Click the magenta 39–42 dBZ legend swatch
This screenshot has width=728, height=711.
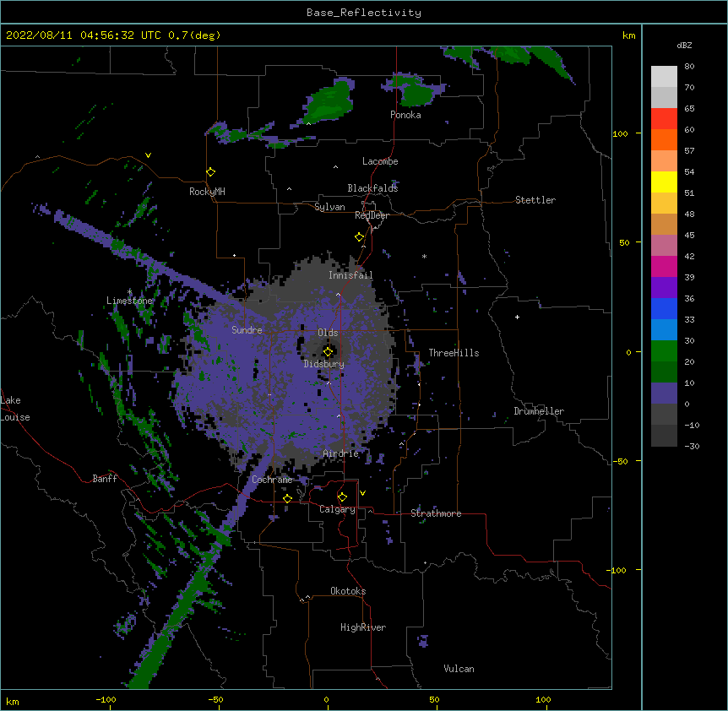664,266
